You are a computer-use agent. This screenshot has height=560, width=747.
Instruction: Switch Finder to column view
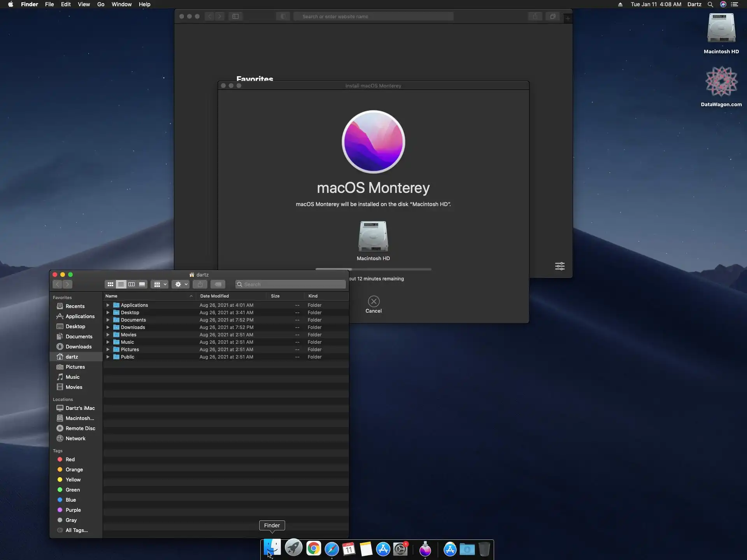point(132,284)
